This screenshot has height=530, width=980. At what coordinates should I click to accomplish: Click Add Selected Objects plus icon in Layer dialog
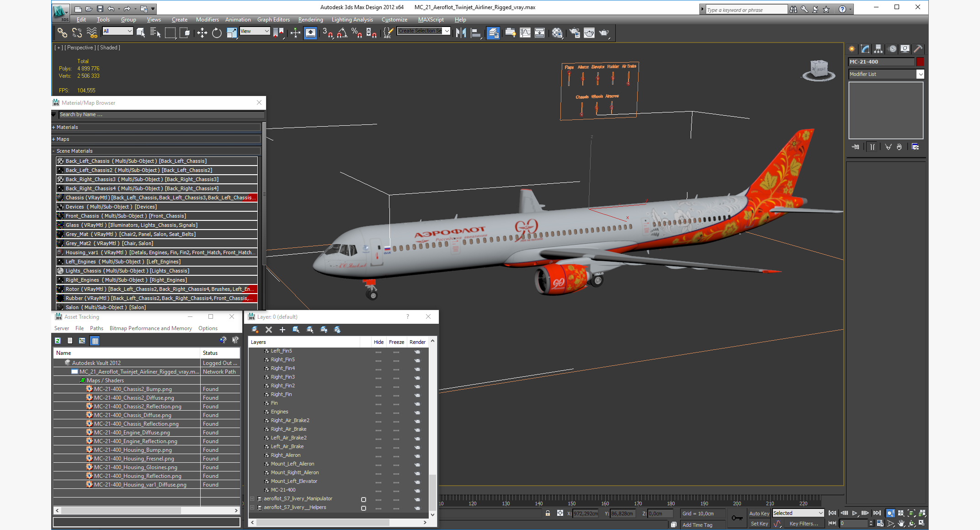[x=282, y=330]
